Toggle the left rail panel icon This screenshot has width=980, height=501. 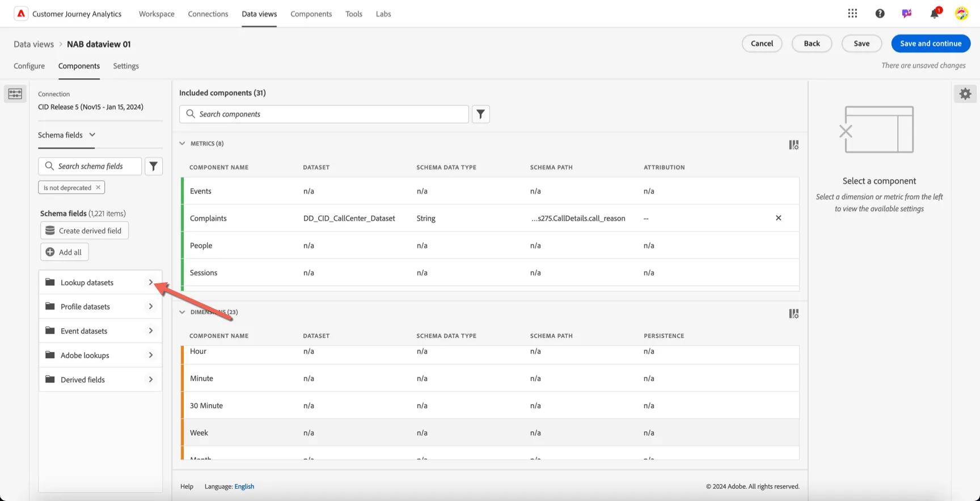point(15,94)
